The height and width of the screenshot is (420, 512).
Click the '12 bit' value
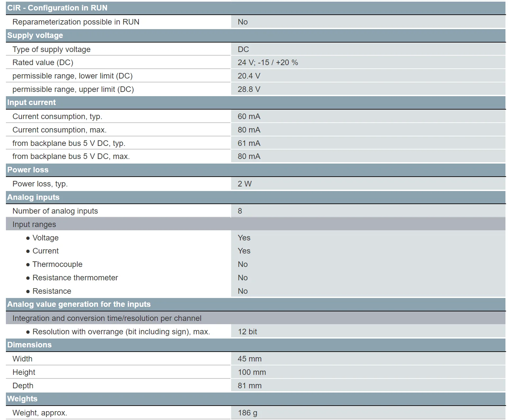(247, 332)
